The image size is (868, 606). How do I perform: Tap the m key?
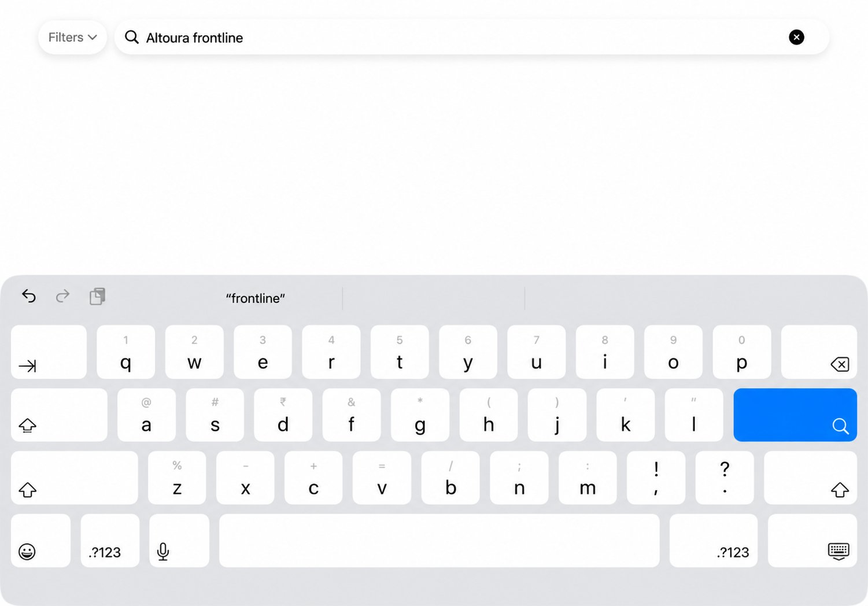pos(588,478)
